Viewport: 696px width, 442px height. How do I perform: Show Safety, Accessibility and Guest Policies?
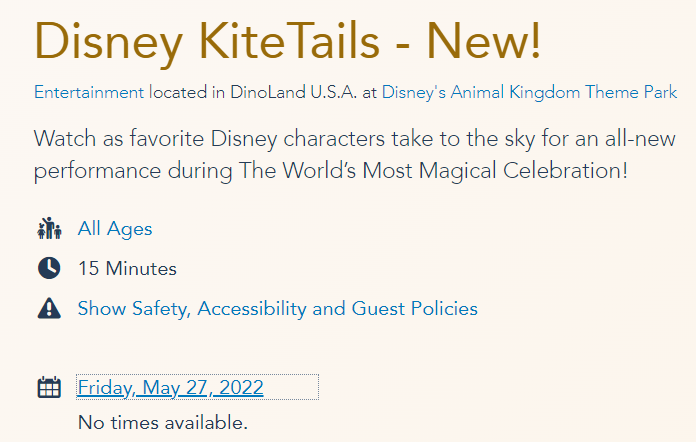point(277,309)
